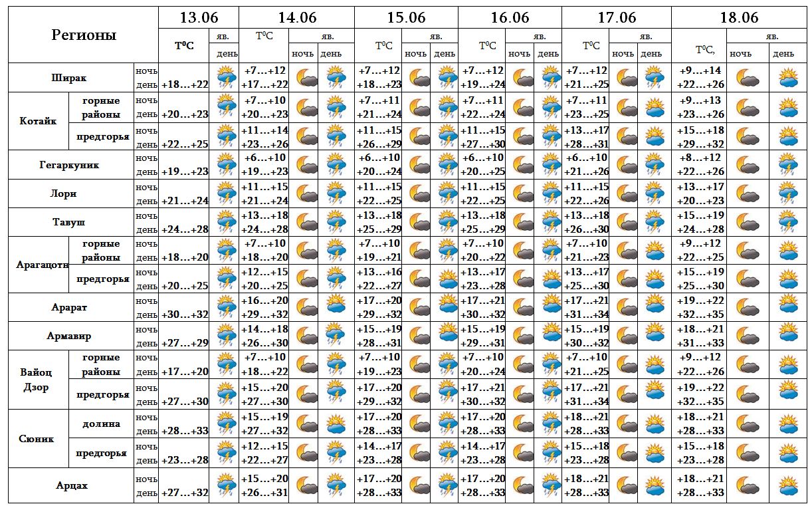Click Котайк предгорья 17.06 daytime icon
812x508 pixels.
tap(655, 136)
